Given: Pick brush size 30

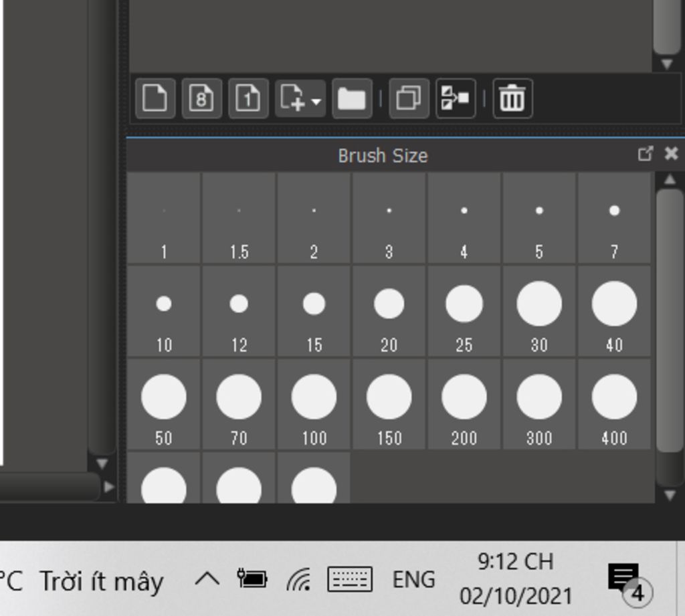Looking at the screenshot, I should click(x=540, y=311).
